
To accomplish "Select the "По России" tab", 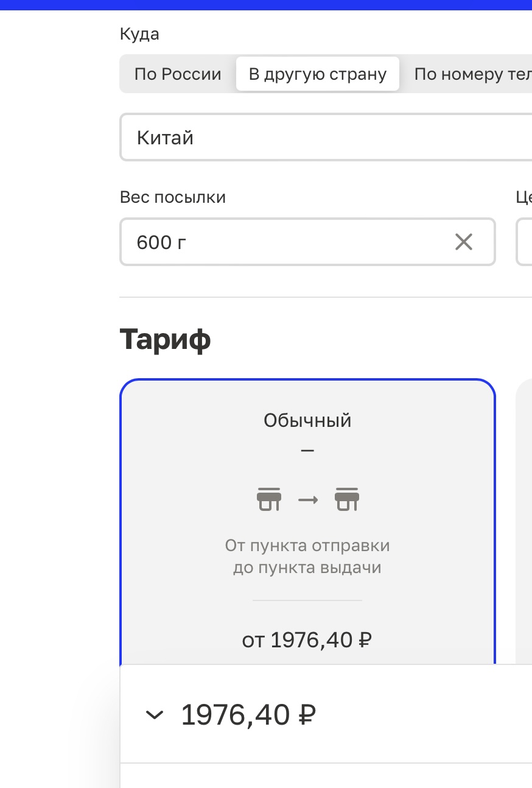I will tap(178, 74).
